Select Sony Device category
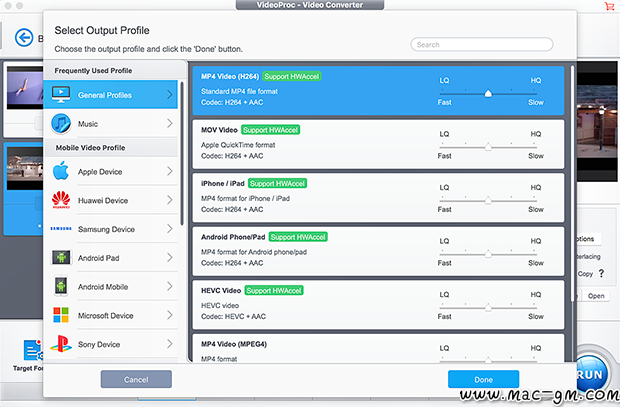620x407 pixels. click(110, 344)
